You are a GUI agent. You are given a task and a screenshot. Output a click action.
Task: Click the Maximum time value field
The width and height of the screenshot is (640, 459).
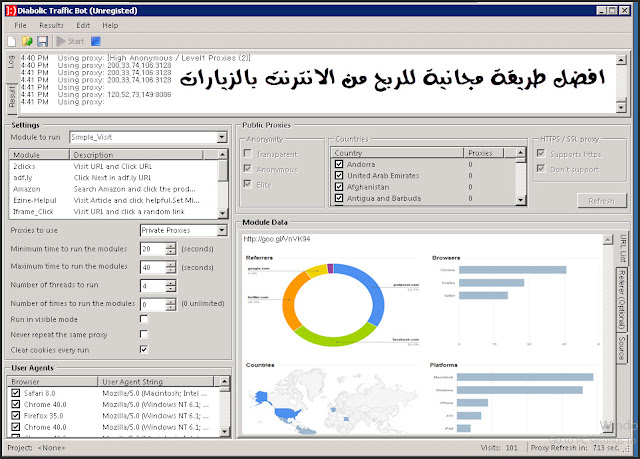click(x=153, y=267)
